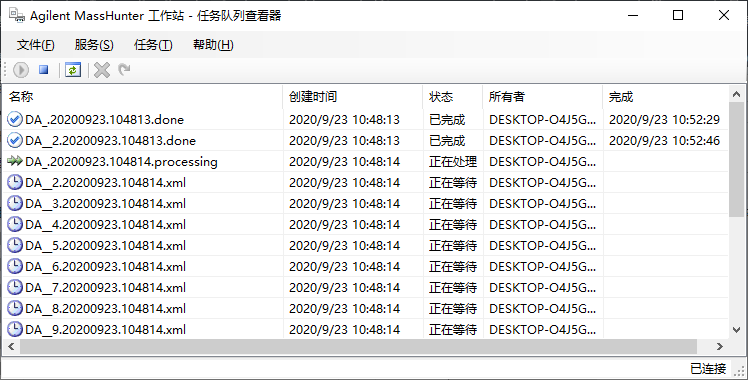748x380 pixels.
Task: Click the blue stop square toolbar icon
Action: pyautogui.click(x=43, y=70)
